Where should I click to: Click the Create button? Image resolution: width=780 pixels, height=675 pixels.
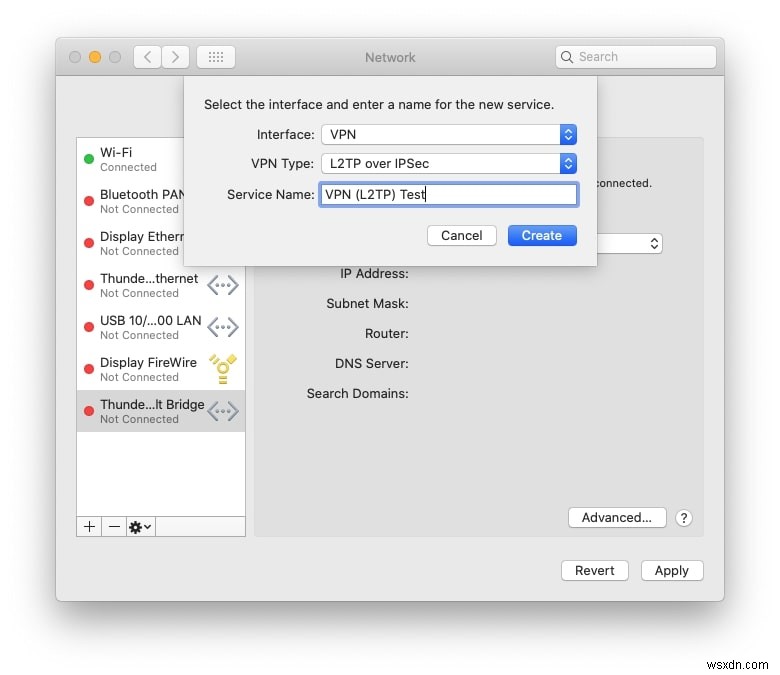(x=542, y=235)
